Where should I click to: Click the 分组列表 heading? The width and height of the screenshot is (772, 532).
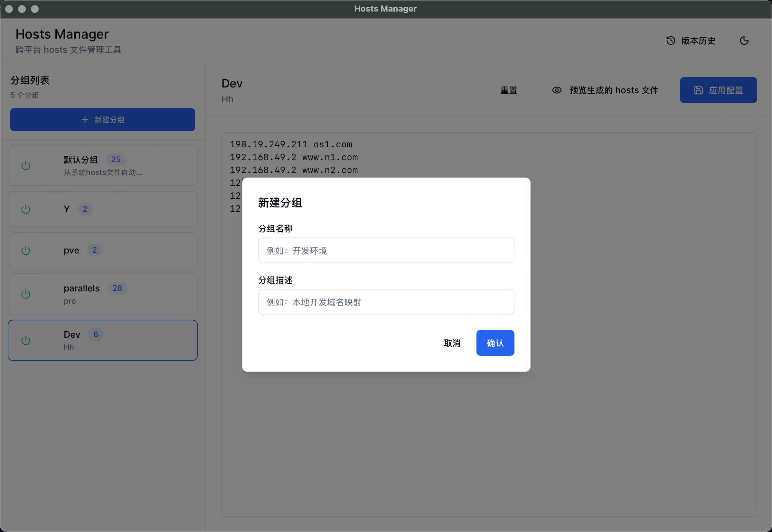[x=30, y=80]
